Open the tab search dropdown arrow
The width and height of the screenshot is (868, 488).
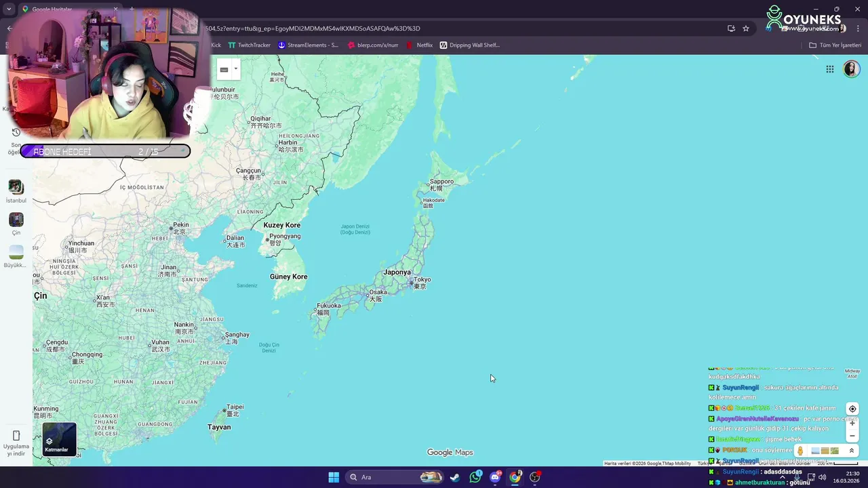[x=9, y=9]
